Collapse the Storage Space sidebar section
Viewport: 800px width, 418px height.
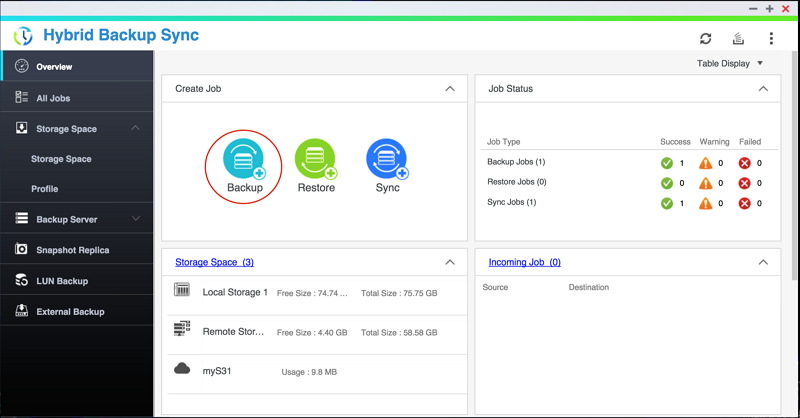136,128
